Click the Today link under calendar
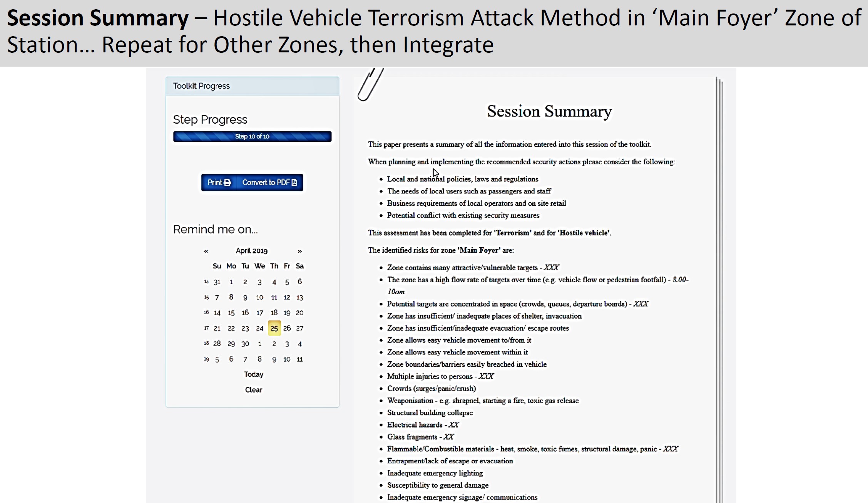868x503 pixels. click(254, 374)
